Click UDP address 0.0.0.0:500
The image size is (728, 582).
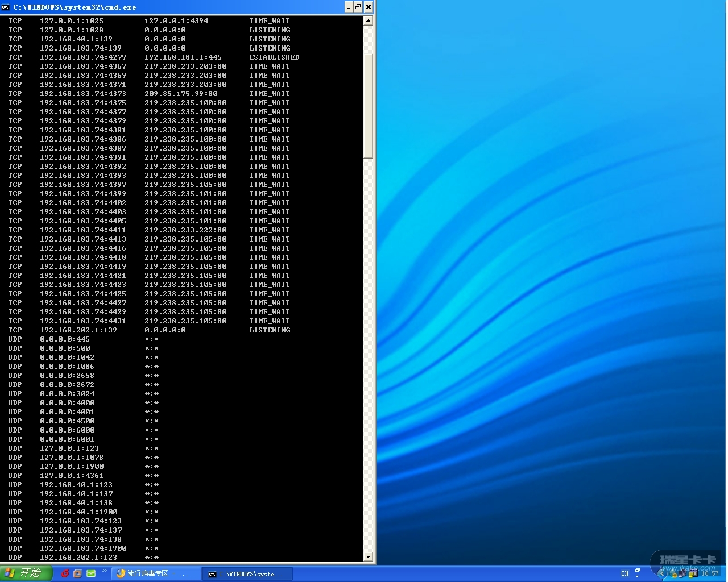coord(65,348)
